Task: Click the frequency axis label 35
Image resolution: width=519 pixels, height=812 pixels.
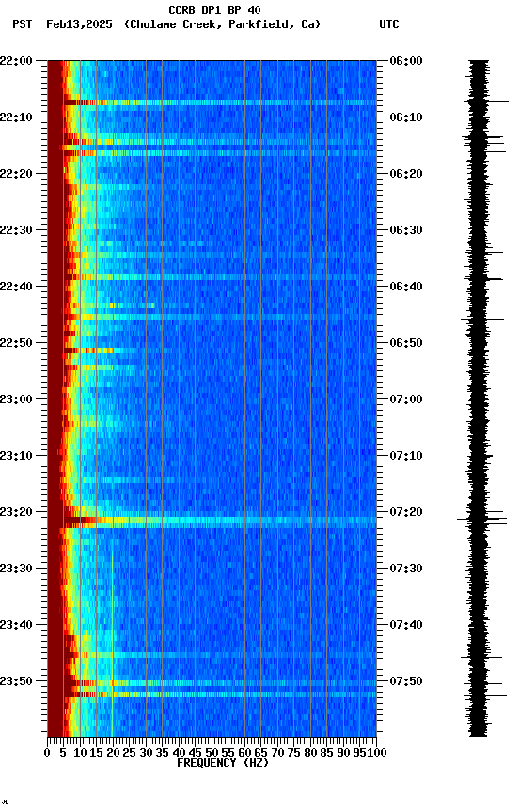Action: [x=162, y=753]
